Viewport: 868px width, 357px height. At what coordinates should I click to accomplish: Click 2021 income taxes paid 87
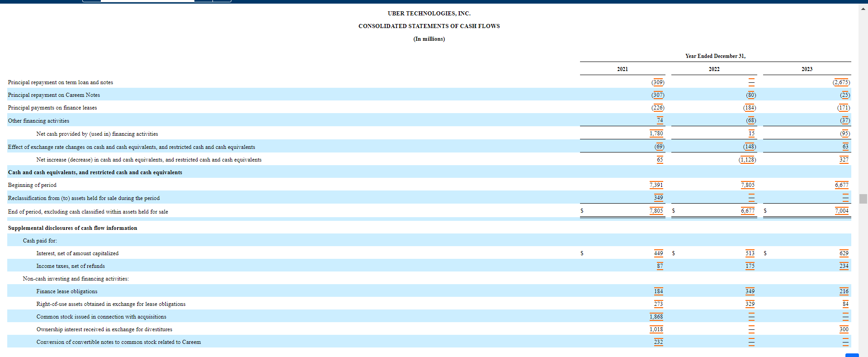660,266
